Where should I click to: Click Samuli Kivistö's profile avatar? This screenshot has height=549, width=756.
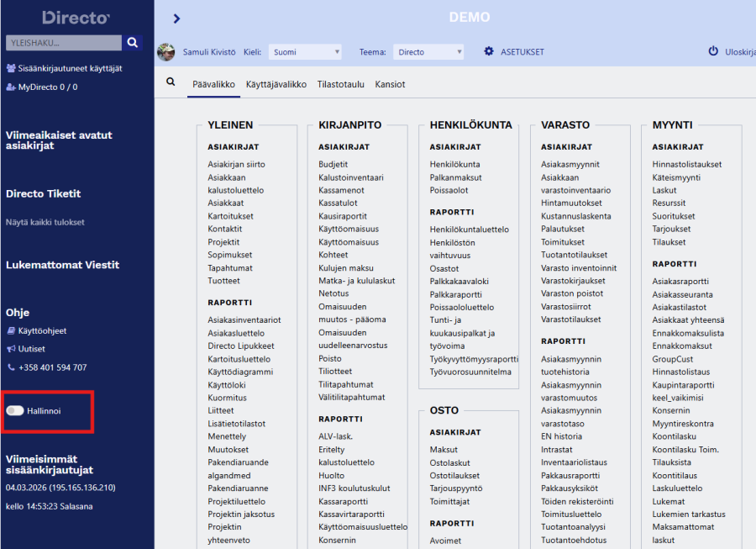coord(166,52)
